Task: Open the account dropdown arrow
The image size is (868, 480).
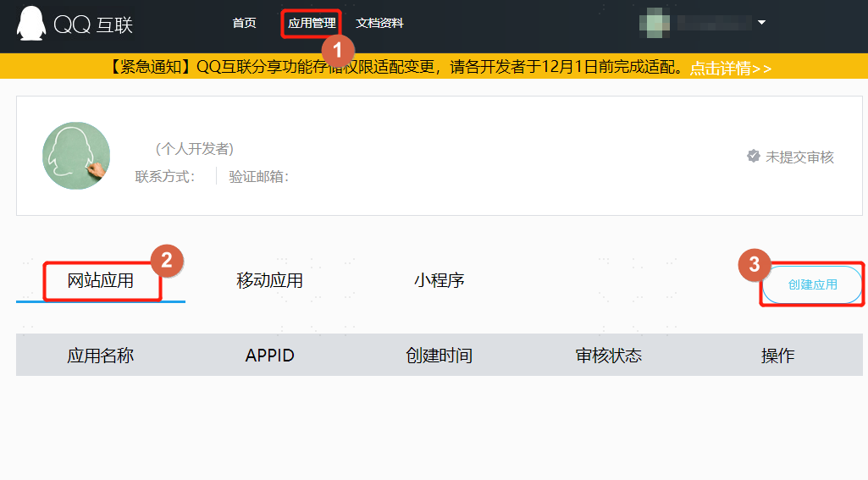Action: [x=761, y=23]
